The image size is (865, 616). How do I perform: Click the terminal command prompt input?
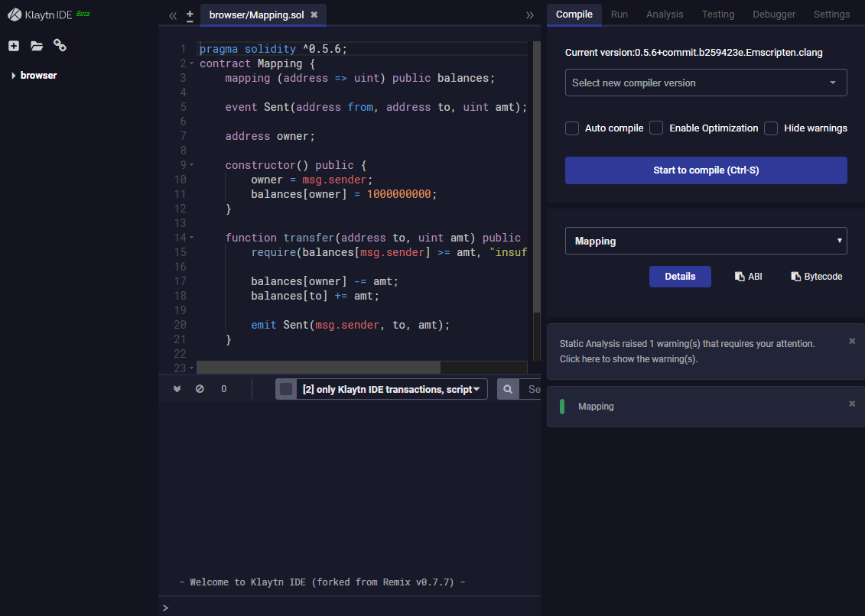coord(353,607)
